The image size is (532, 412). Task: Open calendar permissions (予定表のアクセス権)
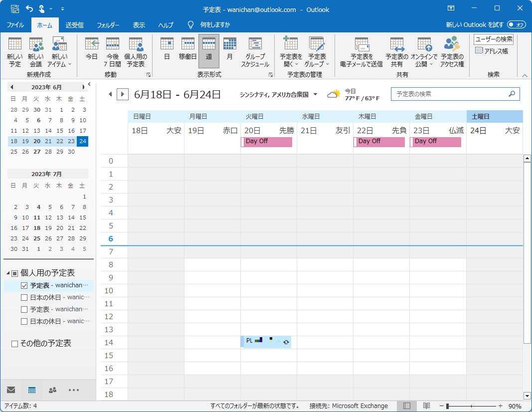coord(452,52)
